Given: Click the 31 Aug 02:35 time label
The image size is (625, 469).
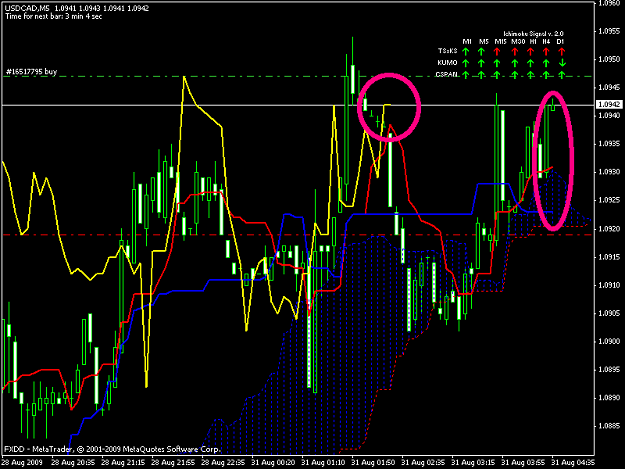Looking at the screenshot, I should click(424, 463).
